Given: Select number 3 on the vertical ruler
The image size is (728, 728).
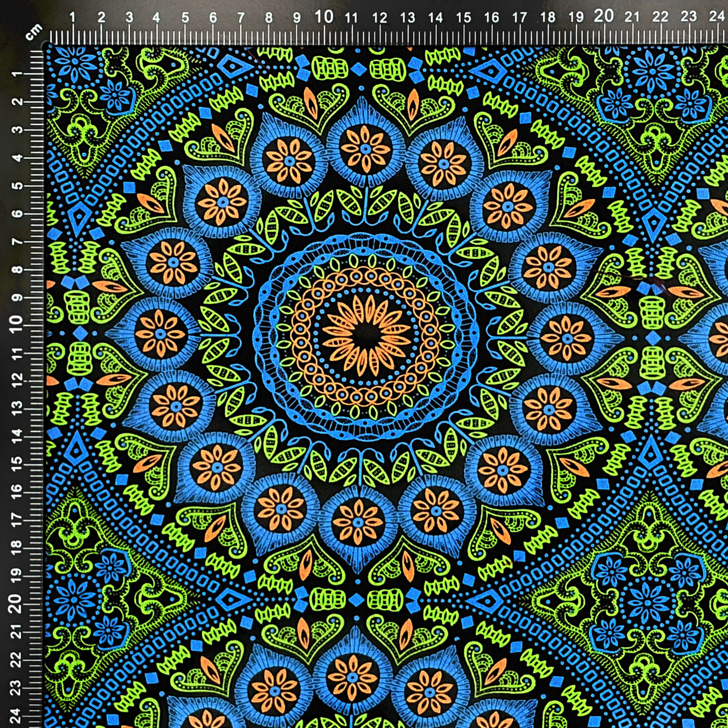Looking at the screenshot, I should pos(17,130).
